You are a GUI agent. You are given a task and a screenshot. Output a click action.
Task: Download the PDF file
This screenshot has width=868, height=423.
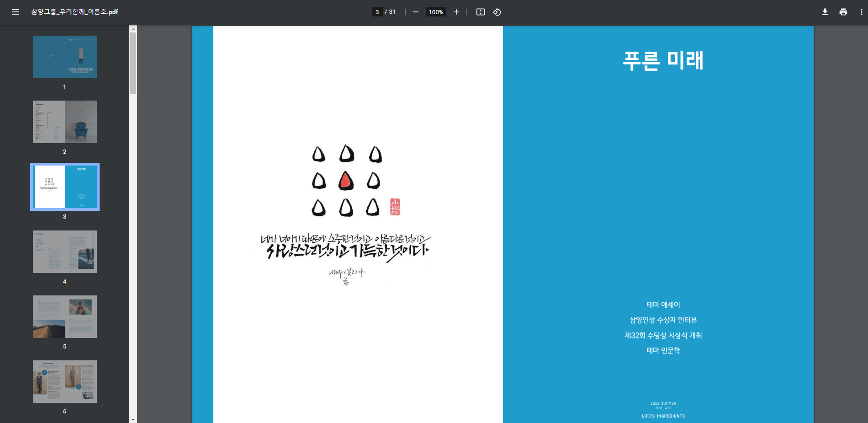pos(825,12)
